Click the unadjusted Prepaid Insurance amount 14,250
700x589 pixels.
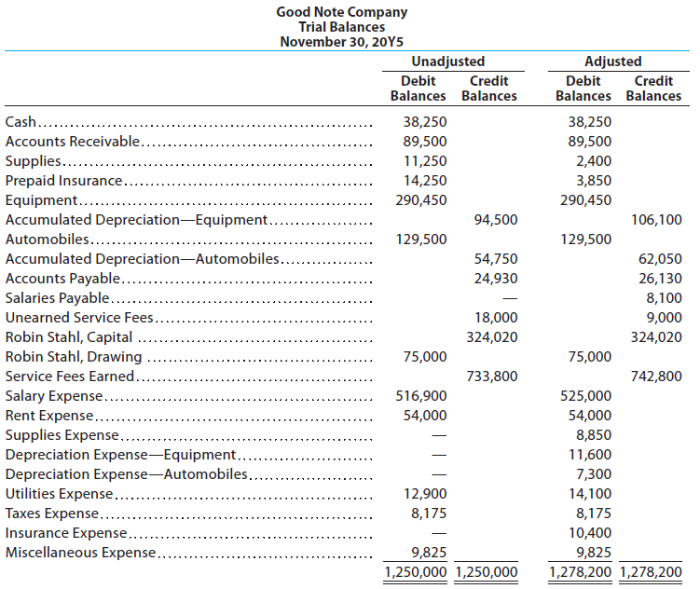click(x=425, y=181)
